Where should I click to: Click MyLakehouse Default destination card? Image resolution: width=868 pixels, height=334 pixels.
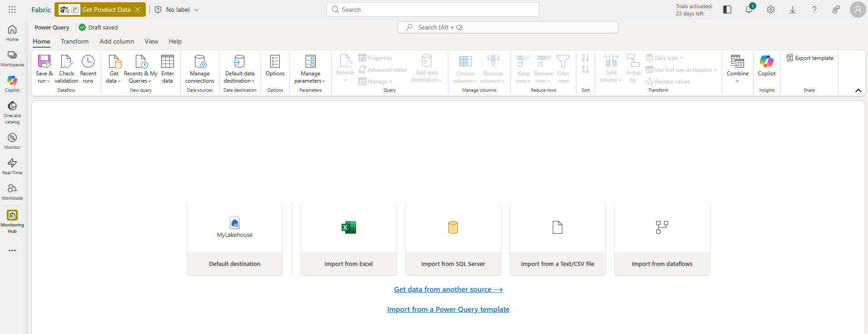[235, 239]
